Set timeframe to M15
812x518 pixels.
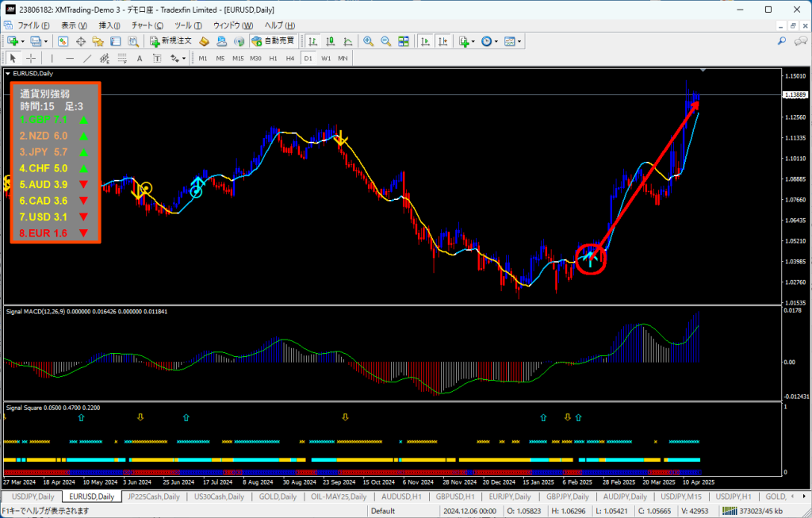(238, 58)
